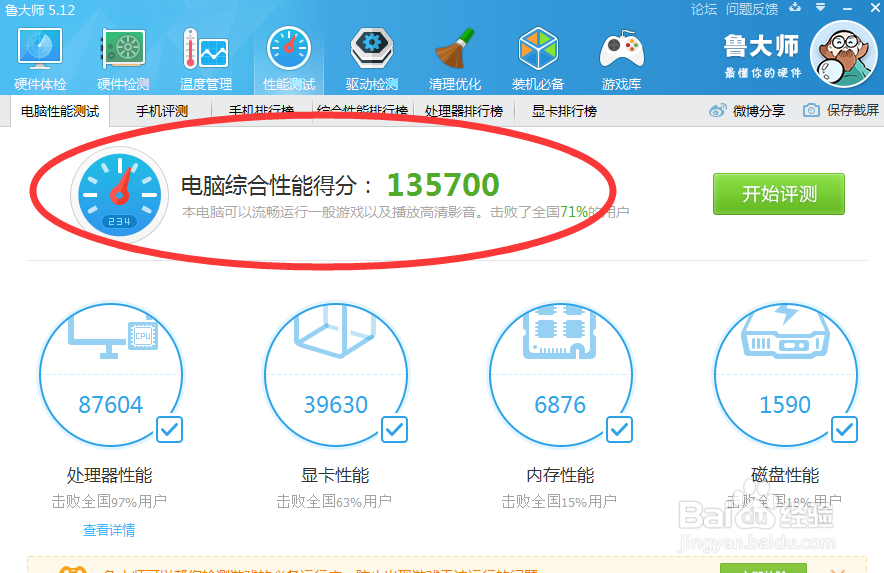Click the camera save-screenshot icon
Image resolution: width=884 pixels, height=573 pixels.
pos(811,110)
